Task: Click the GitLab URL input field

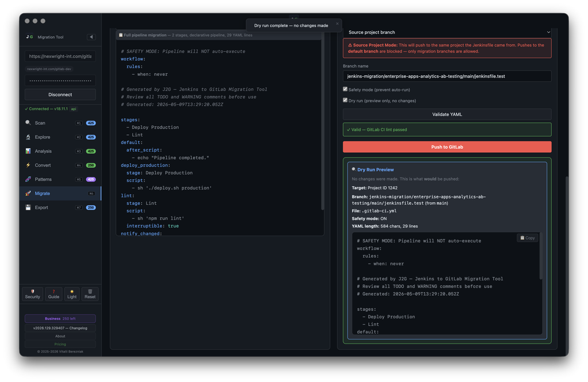Action: click(x=60, y=56)
